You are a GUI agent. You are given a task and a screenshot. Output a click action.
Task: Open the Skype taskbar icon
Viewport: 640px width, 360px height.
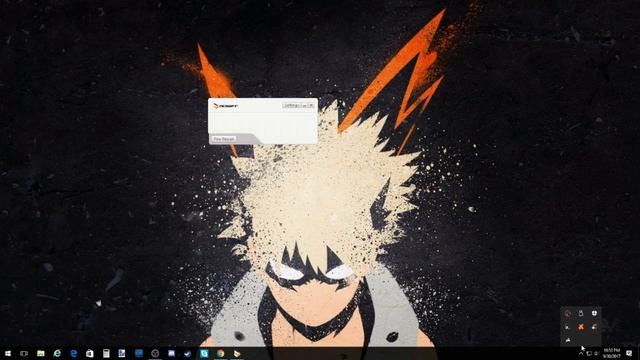pos(204,353)
